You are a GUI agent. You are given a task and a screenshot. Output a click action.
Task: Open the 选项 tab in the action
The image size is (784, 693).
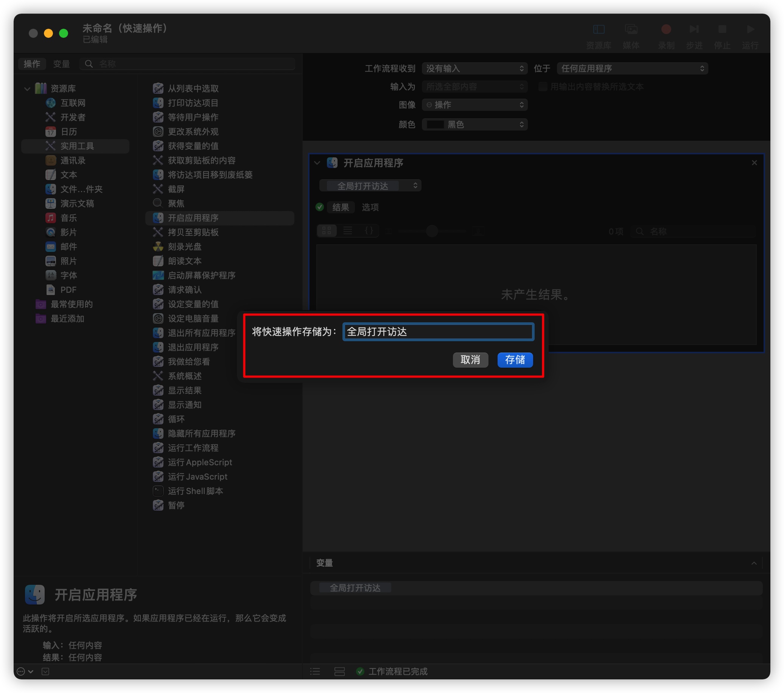tap(370, 207)
